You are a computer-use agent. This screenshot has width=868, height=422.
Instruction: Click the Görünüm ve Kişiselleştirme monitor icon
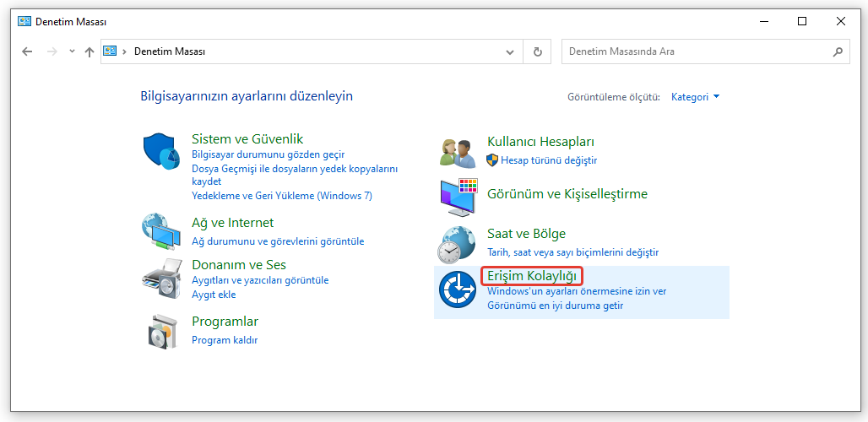[x=458, y=197]
